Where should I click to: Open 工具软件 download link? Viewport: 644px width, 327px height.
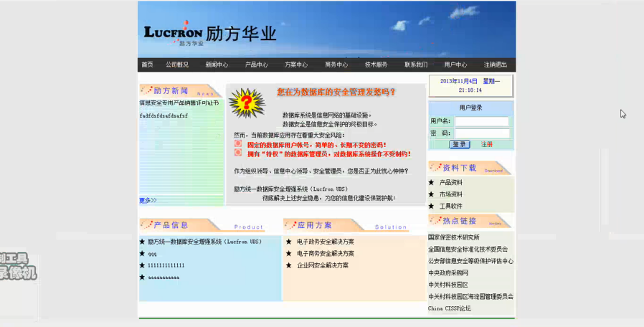(451, 207)
